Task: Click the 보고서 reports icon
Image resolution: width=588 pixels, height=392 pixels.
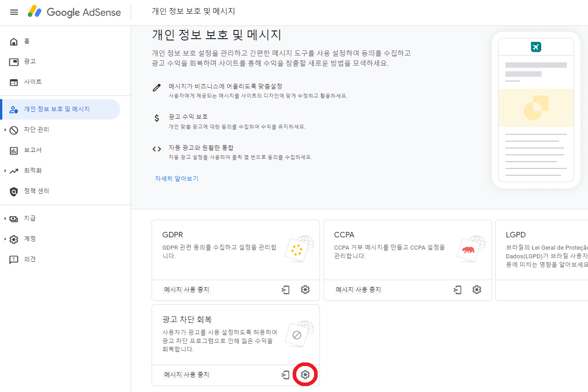Action: point(14,151)
